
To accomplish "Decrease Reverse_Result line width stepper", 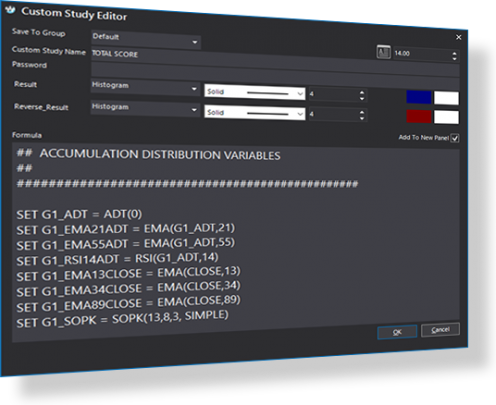I will (362, 118).
